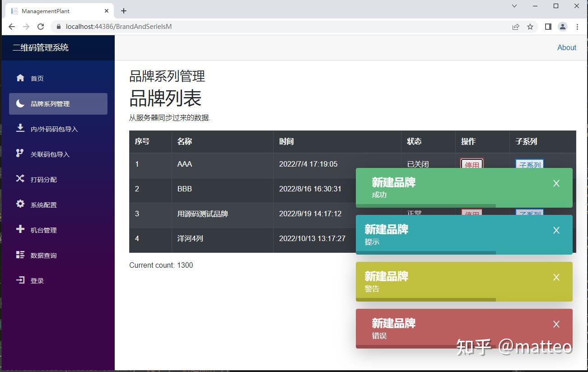Dismiss the green 成功 notification
The image size is (588, 372).
pyautogui.click(x=556, y=183)
